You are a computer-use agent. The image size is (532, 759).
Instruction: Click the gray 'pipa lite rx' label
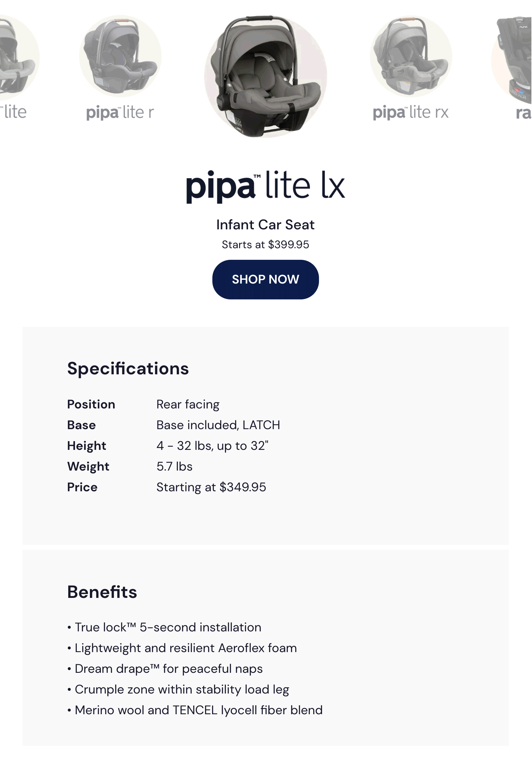[x=410, y=113]
